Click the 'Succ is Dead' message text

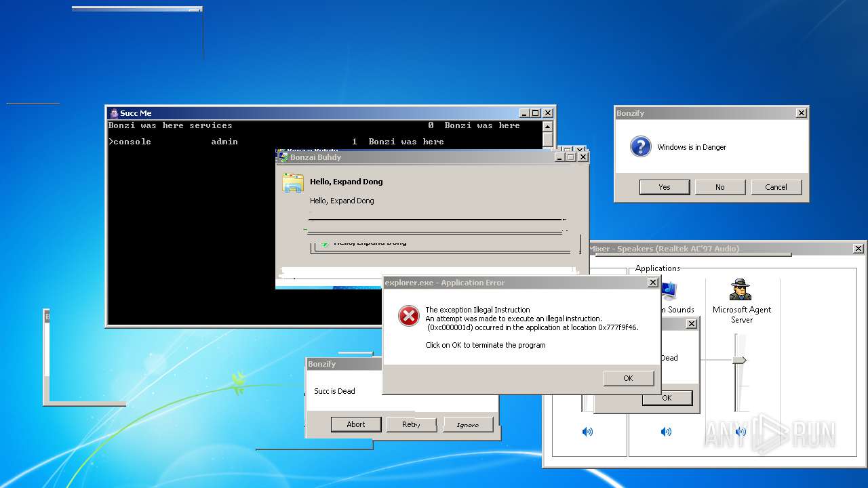point(334,391)
